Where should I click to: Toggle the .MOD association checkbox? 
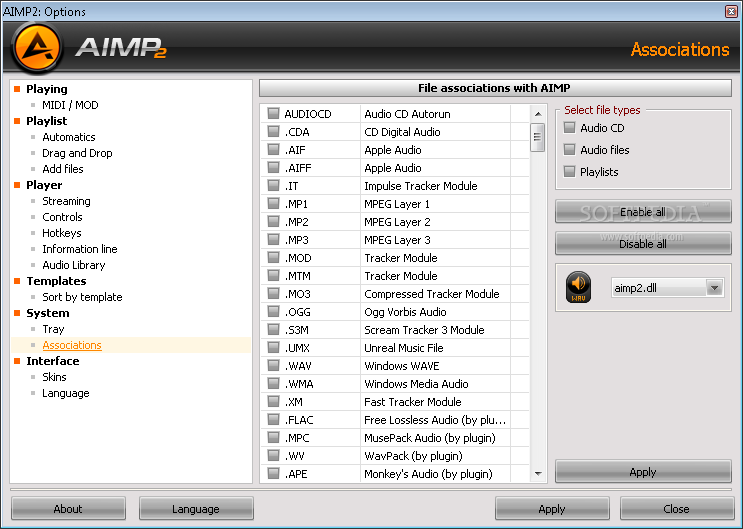click(x=273, y=257)
